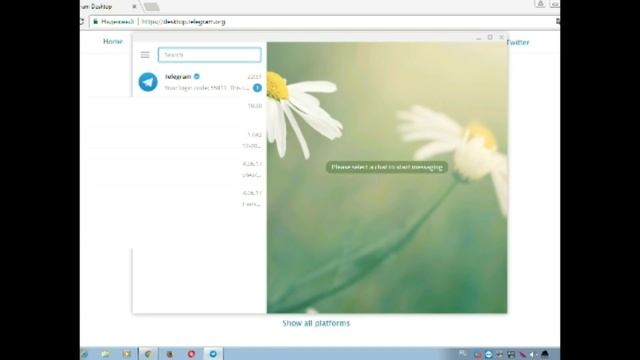The image size is (640, 360).
Task: Click the unread badge on Telegram chat
Action: 257,88
